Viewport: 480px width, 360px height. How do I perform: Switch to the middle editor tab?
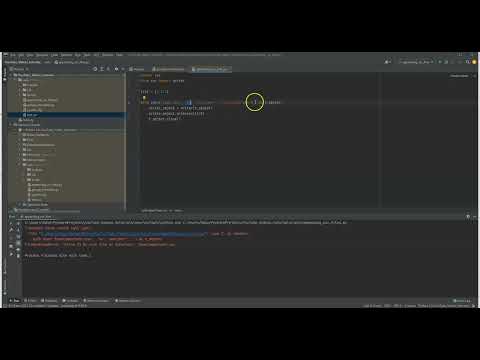pyautogui.click(x=169, y=69)
